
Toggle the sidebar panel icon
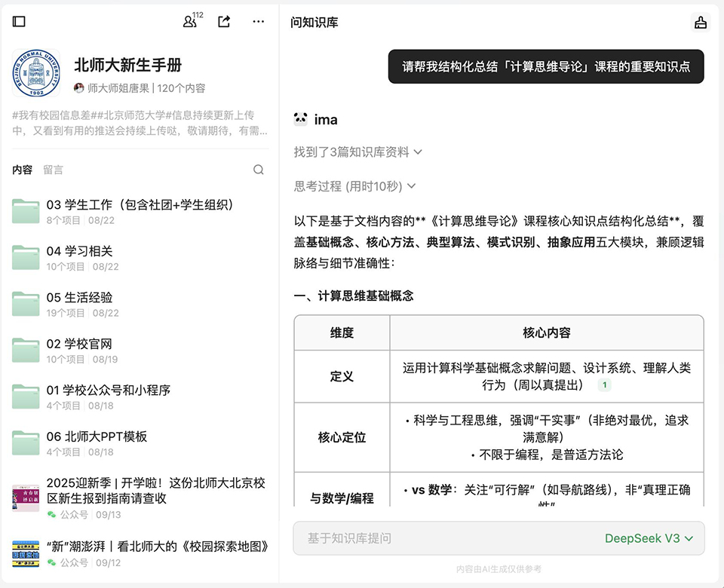pyautogui.click(x=20, y=22)
